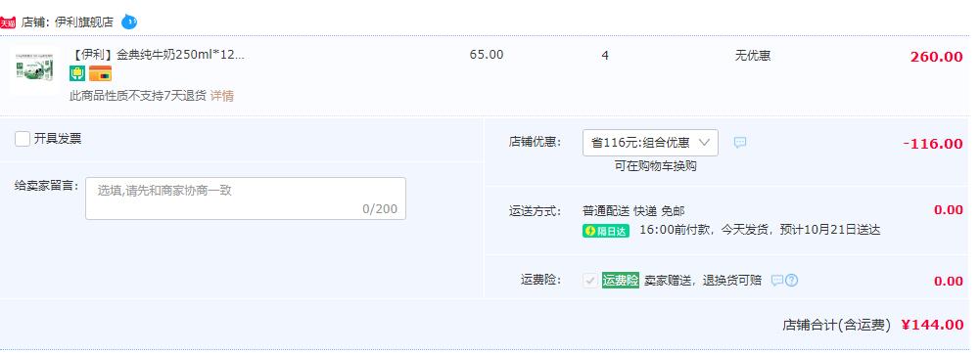Click the ¥144.00 store total amount

[x=932, y=325]
